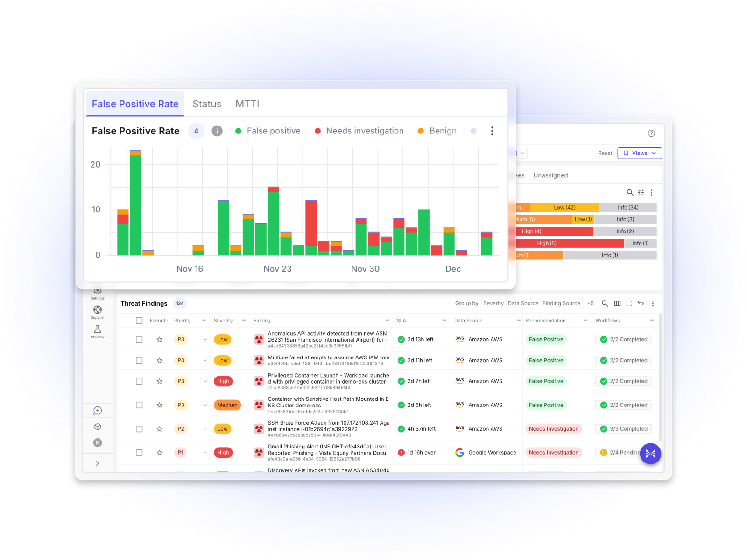Click the help question mark icon
Viewport: 747px width, 560px height.
(651, 133)
